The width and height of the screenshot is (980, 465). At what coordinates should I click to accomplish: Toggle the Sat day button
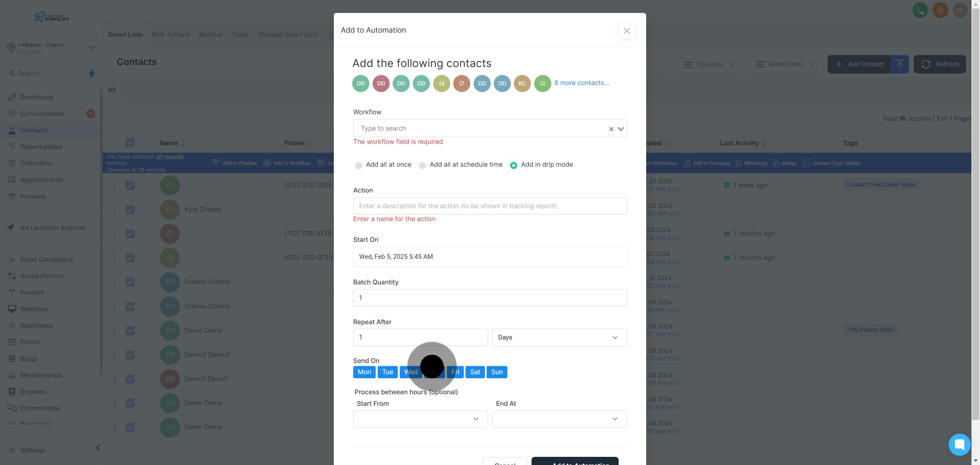click(475, 372)
